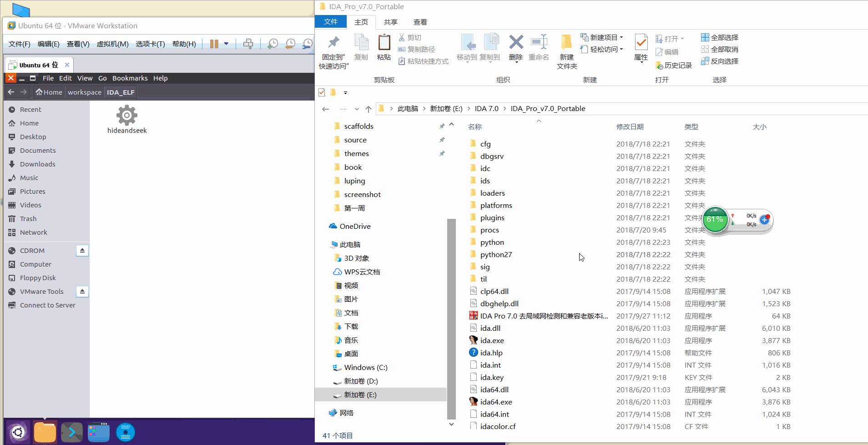The image size is (868, 445).
Task: Open Ubuntu dock terminal launcher
Action: point(72,432)
